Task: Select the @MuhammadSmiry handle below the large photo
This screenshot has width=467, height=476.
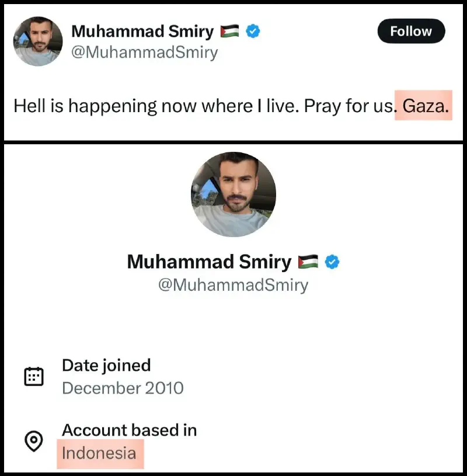Action: point(233,285)
